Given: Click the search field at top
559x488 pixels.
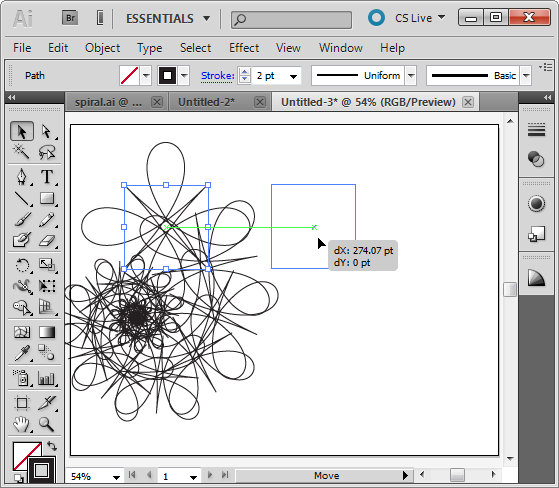Looking at the screenshot, I should coord(291,20).
